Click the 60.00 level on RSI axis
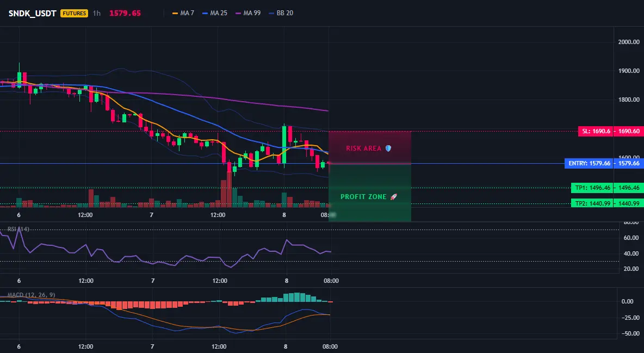 tap(631, 238)
